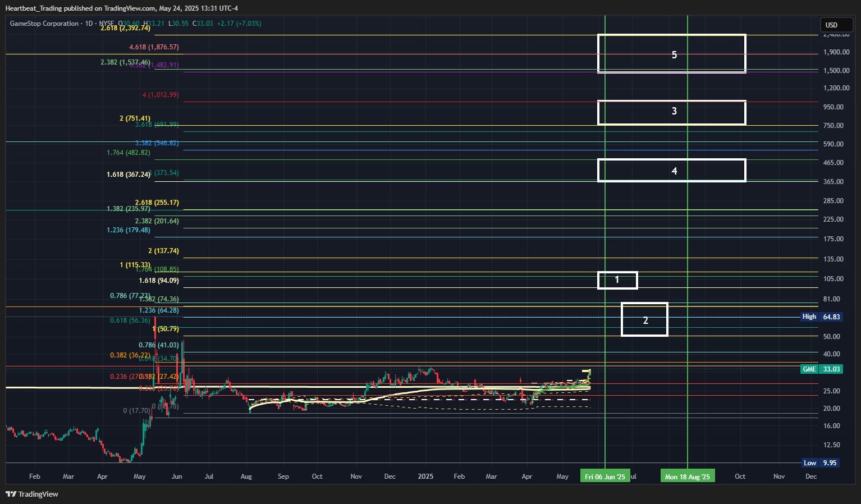The height and width of the screenshot is (504, 861).
Task: Select the 2 (751.41) Fib label
Action: point(135,118)
